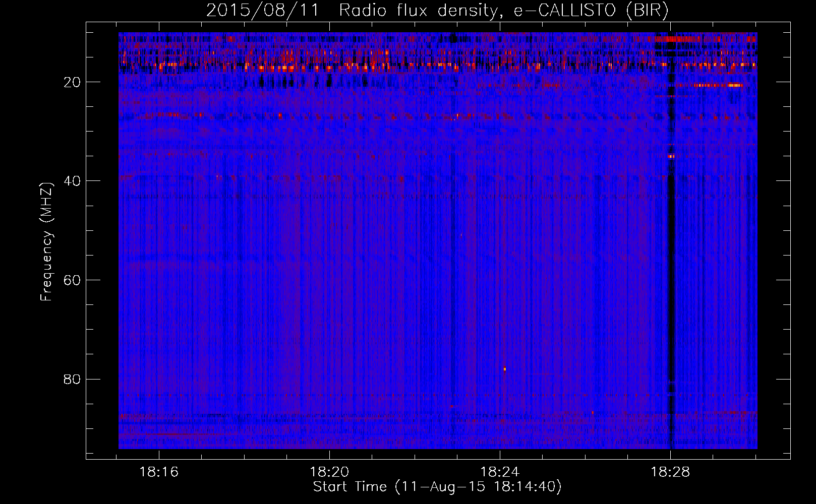Click the 18:28 time axis label
The height and width of the screenshot is (504, 816).
(670, 472)
